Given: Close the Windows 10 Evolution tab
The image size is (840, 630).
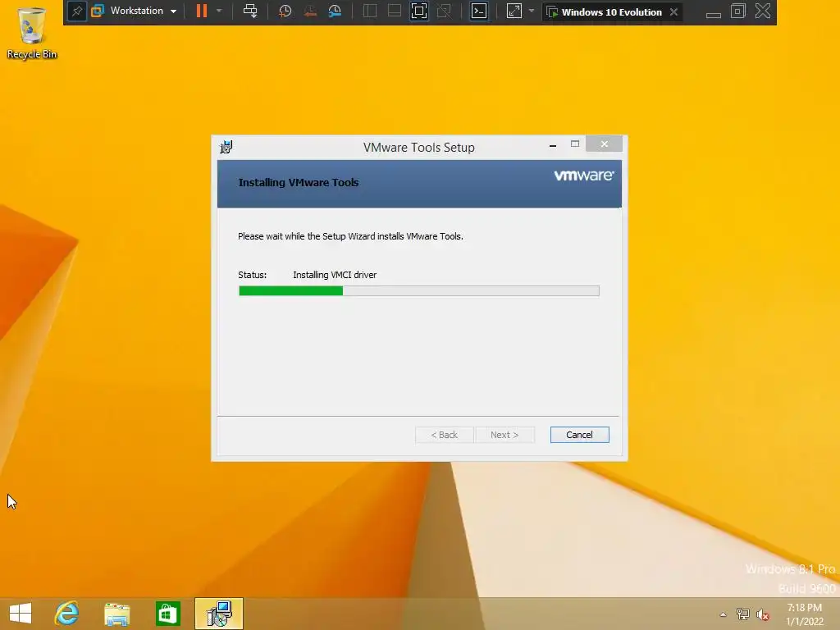Looking at the screenshot, I should pos(674,11).
